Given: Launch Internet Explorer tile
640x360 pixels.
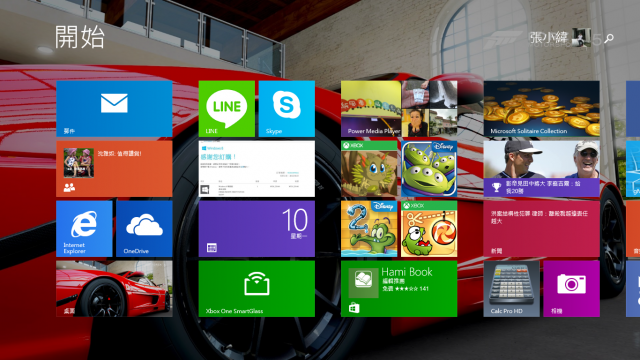Looking at the screenshot, I should coord(84,229).
